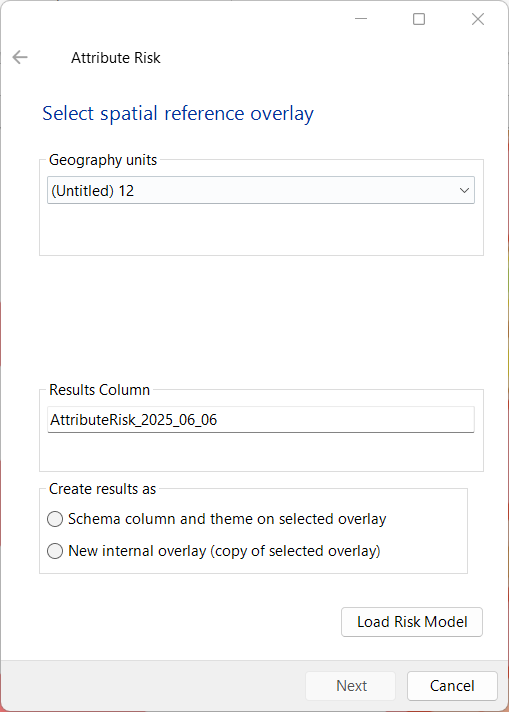Screen dimensions: 509x712
Task: Select the (Untitled) 12 overlay entry text
Action: click(x=92, y=191)
